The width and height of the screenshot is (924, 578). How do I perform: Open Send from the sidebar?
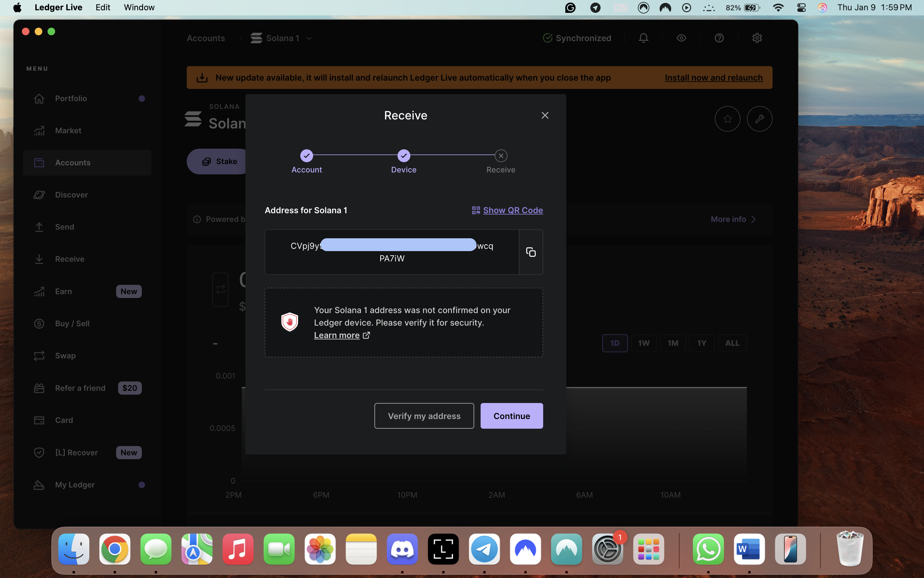coord(87,227)
